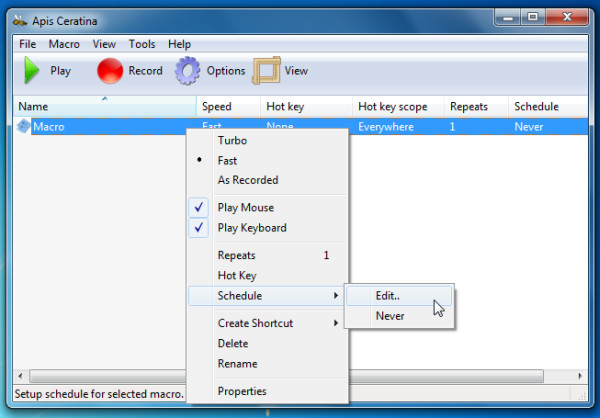Click the Everywhere cell in Macro row
This screenshot has height=418, width=600.
point(386,127)
